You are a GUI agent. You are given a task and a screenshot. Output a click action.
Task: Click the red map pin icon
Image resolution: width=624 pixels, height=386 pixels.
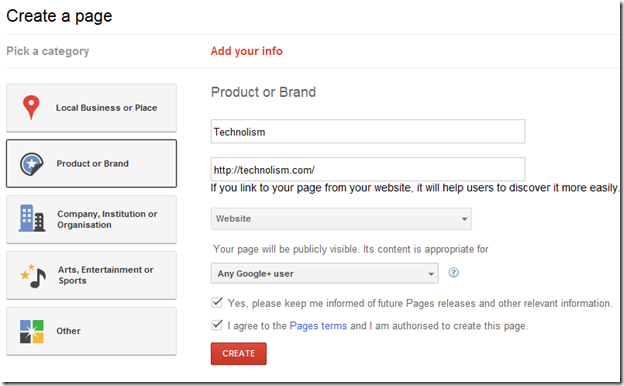(x=31, y=107)
